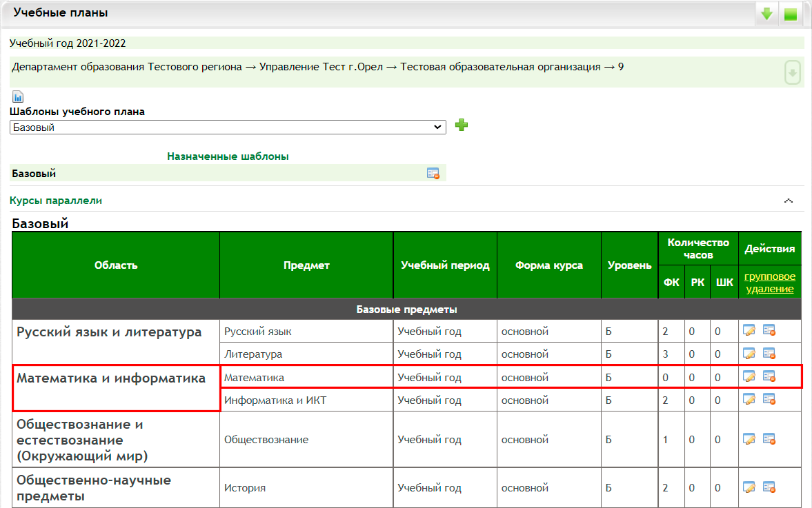Open the report chart icon above templates
This screenshot has height=508, width=812.
(18, 96)
